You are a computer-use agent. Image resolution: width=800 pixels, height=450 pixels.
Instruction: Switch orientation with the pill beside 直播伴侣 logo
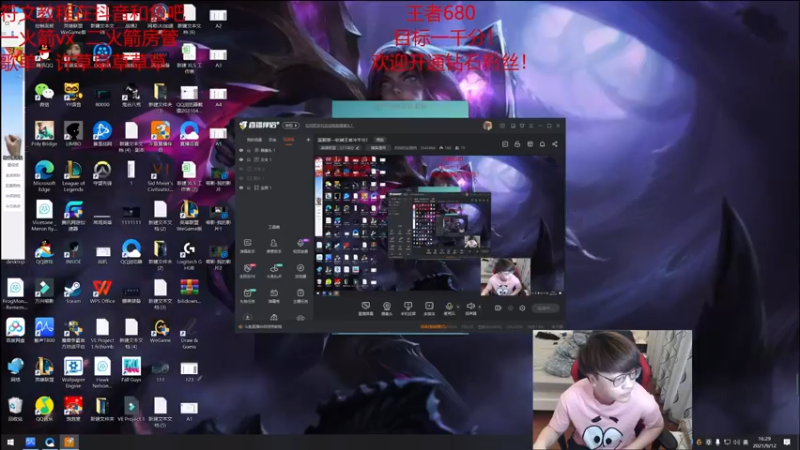[x=291, y=126]
